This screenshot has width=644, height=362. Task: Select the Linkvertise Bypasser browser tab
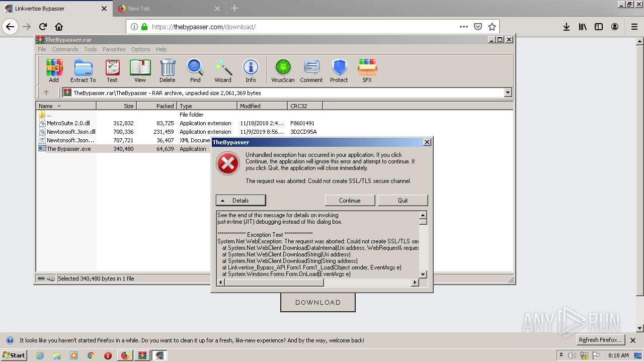[56, 9]
